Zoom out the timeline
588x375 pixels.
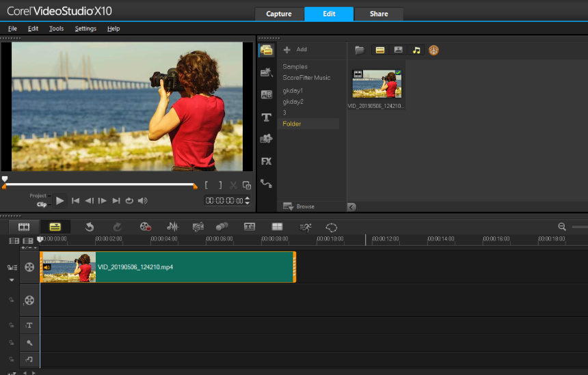tap(562, 226)
